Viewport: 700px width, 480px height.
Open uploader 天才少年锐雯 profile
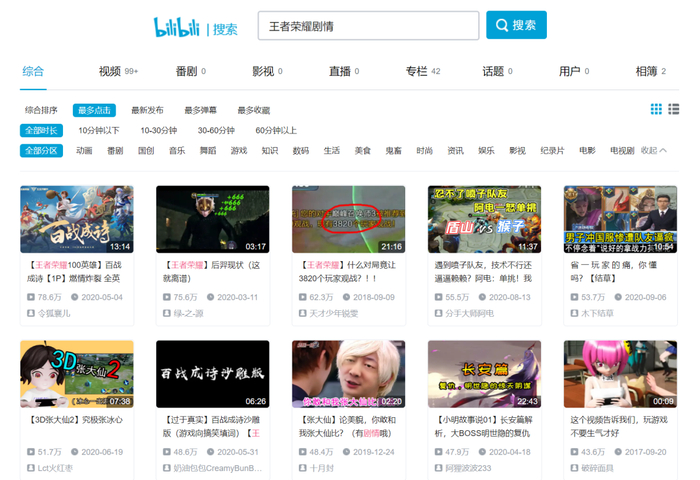[x=334, y=313]
